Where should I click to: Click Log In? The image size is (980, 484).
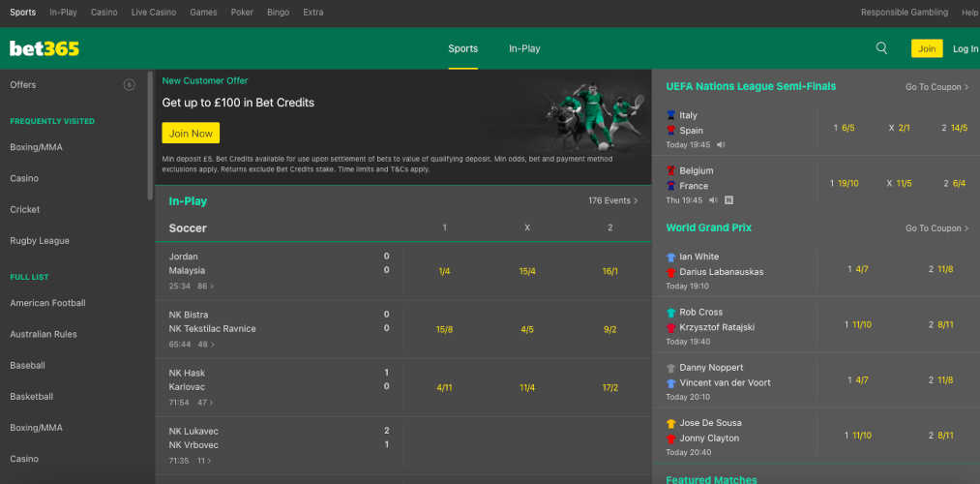pyautogui.click(x=965, y=48)
